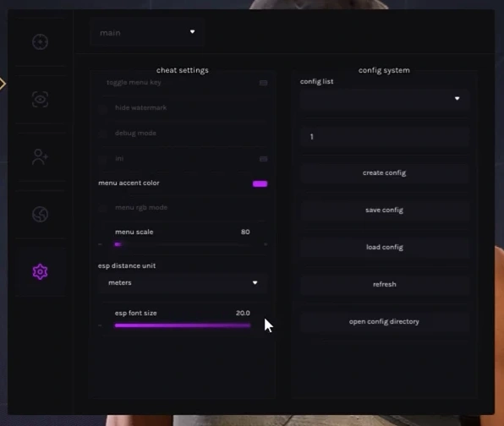
Task: Open the crosshair aim tab in sidebar
Action: [x=41, y=41]
